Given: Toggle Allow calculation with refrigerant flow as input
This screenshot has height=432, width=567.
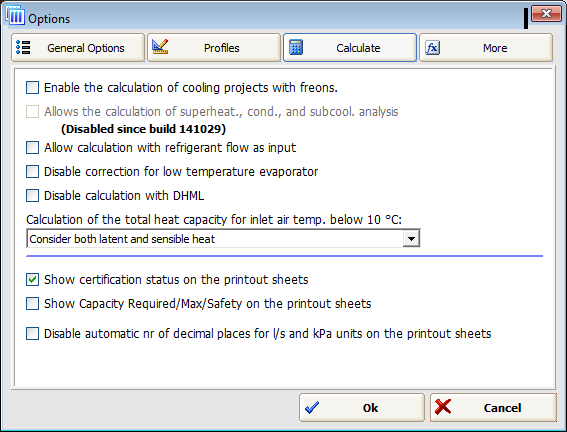Looking at the screenshot, I should [x=33, y=147].
